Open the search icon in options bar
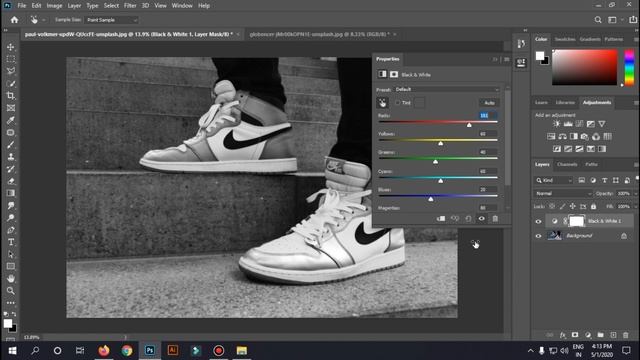The width and height of the screenshot is (640, 360). coord(598,20)
